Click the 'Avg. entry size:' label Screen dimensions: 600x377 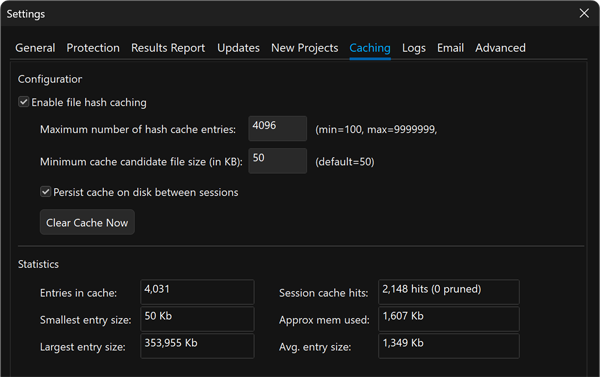[x=315, y=347]
